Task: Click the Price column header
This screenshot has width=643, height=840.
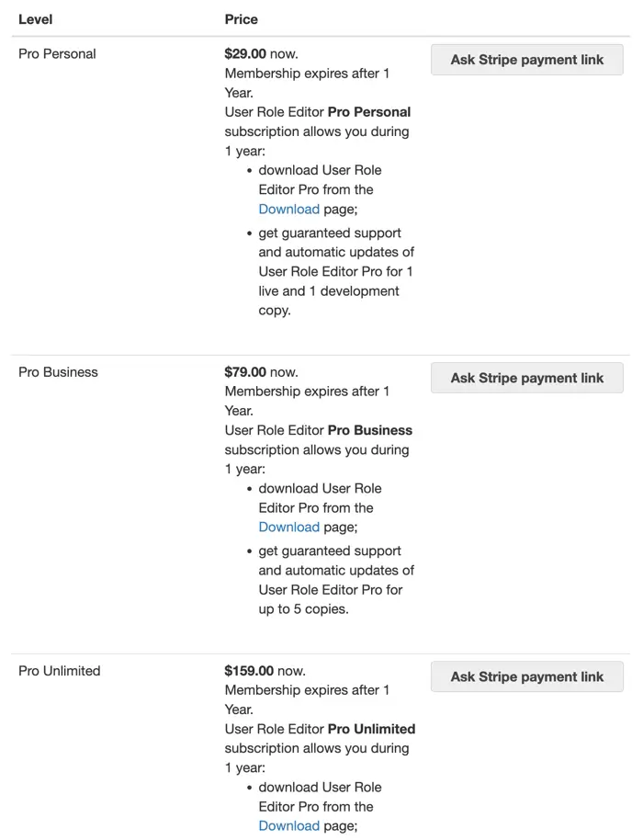Action: 241,18
